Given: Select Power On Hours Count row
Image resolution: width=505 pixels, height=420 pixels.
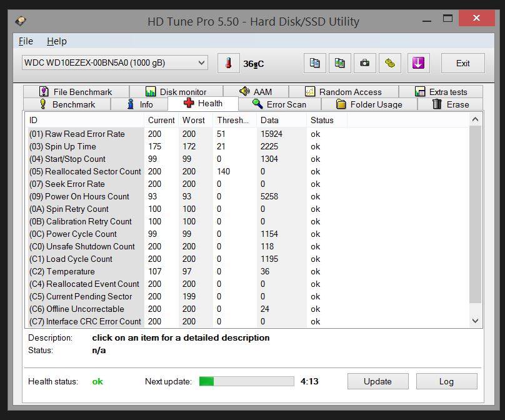Looking at the screenshot, I should (247, 196).
